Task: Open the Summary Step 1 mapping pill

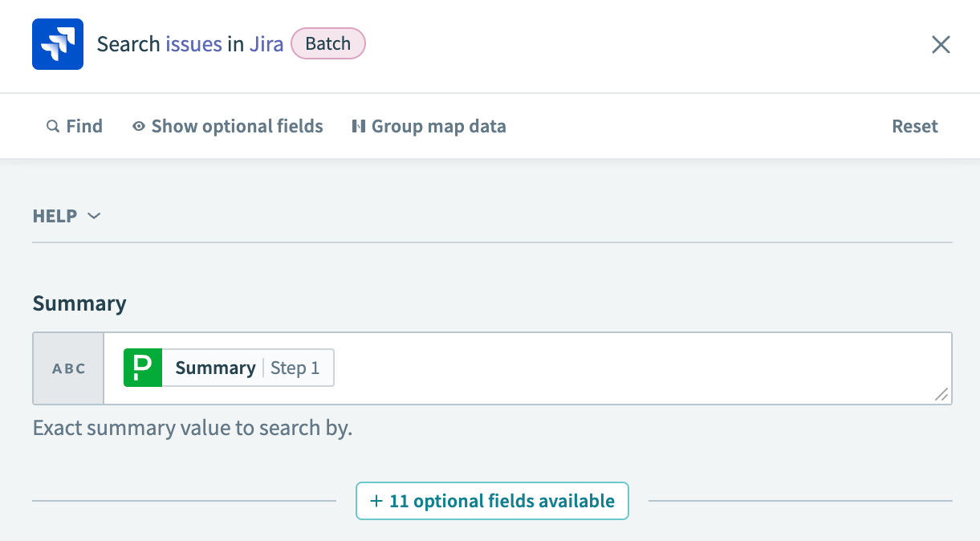Action: pyautogui.click(x=227, y=368)
